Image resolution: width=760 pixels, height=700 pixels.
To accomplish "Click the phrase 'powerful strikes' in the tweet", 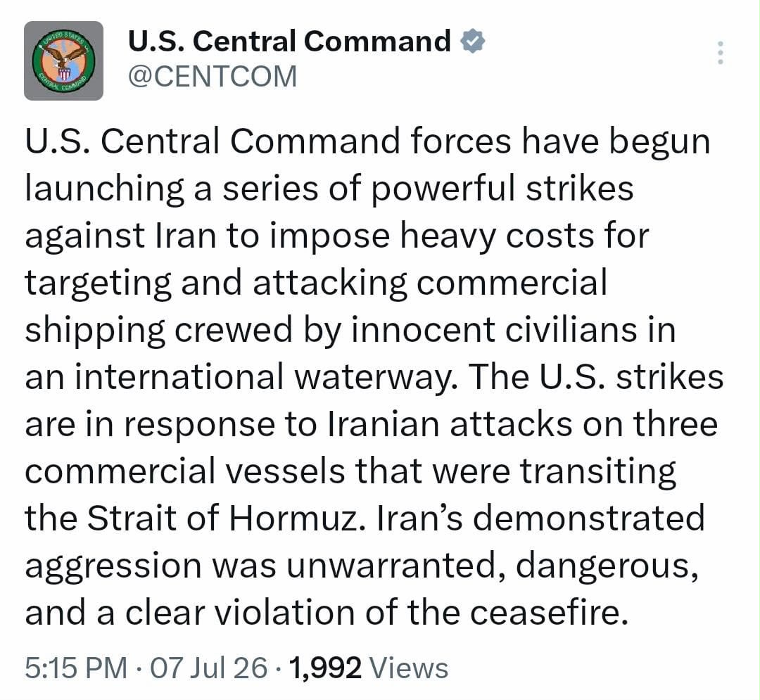I will pyautogui.click(x=502, y=189).
